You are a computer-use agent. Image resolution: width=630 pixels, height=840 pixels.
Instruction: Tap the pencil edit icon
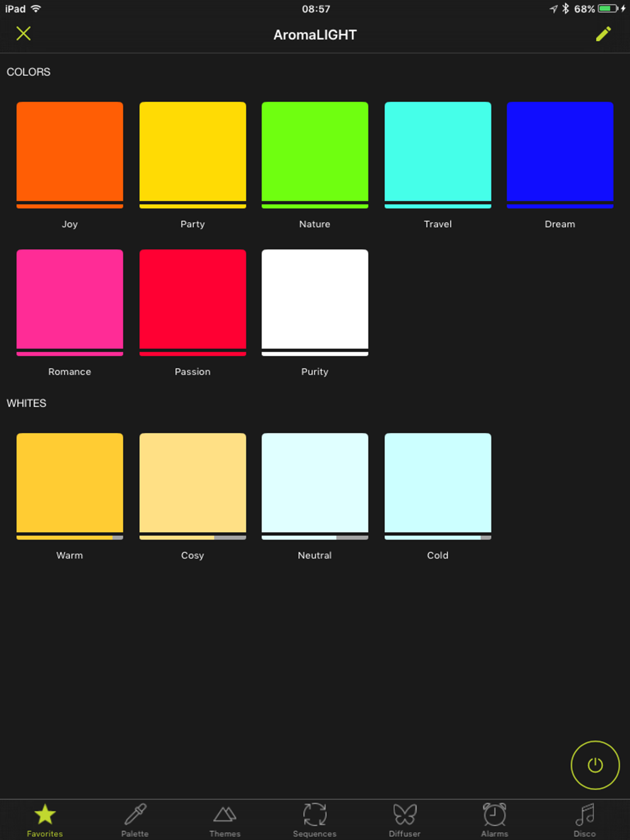click(x=604, y=34)
